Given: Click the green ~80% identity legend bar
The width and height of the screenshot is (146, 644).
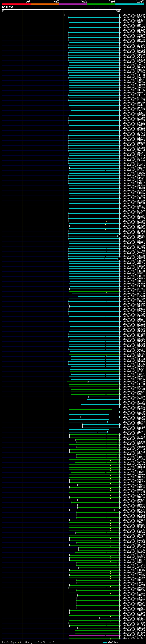Looking at the screenshot, I should click(101, 4).
